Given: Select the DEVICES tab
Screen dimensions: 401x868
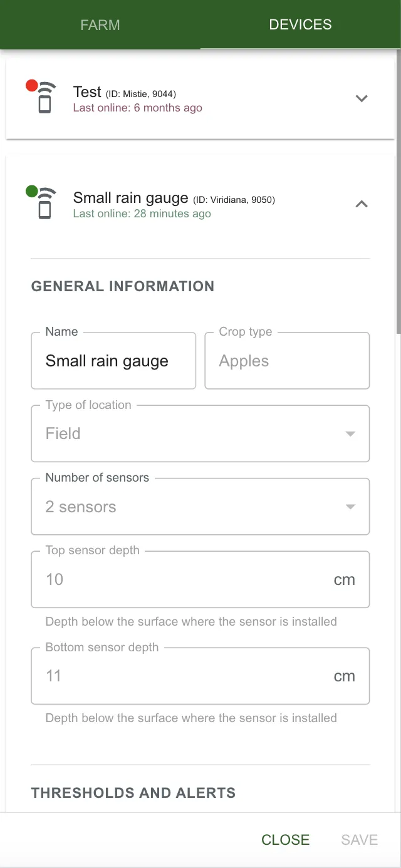Looking at the screenshot, I should pos(300,25).
